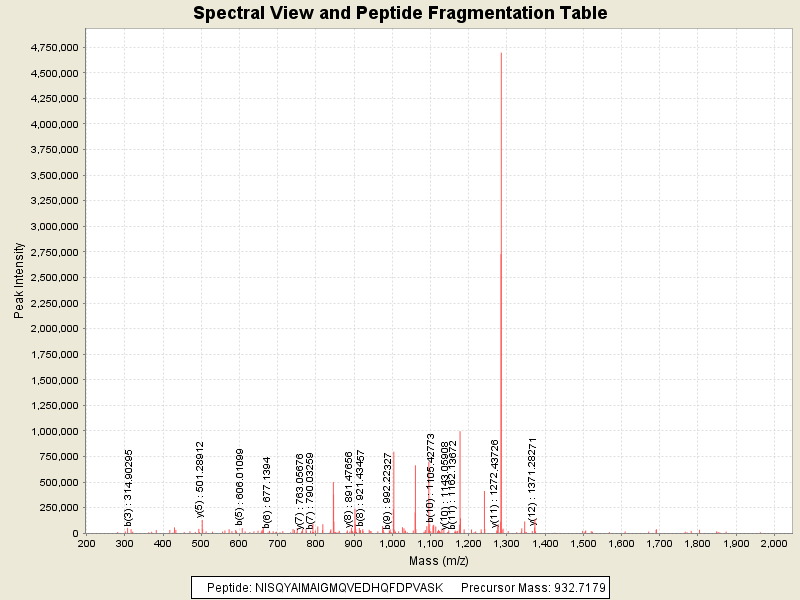Click the b(9): 992.22327 peak label
Screen dimensions: 800x600
point(387,489)
